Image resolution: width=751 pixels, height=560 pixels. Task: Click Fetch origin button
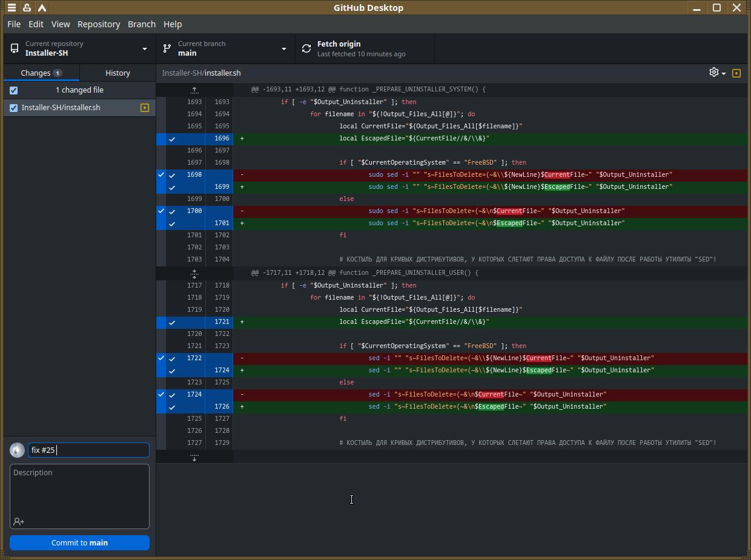pos(365,48)
